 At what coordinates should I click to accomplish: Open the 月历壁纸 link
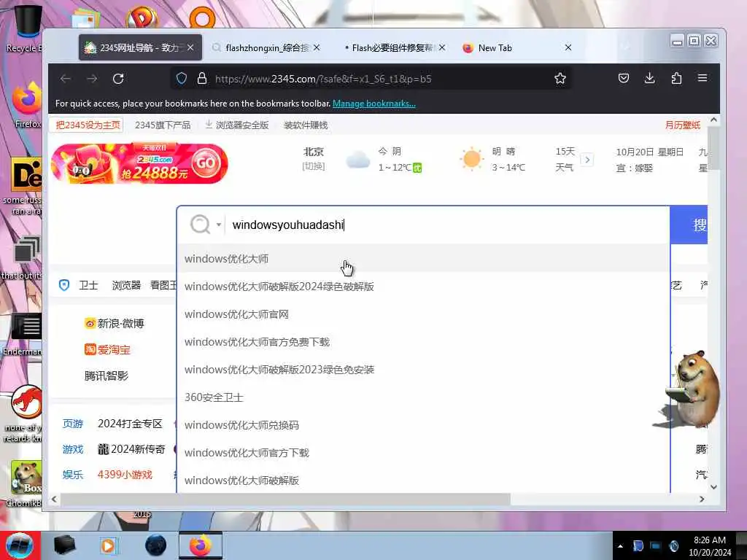click(683, 125)
